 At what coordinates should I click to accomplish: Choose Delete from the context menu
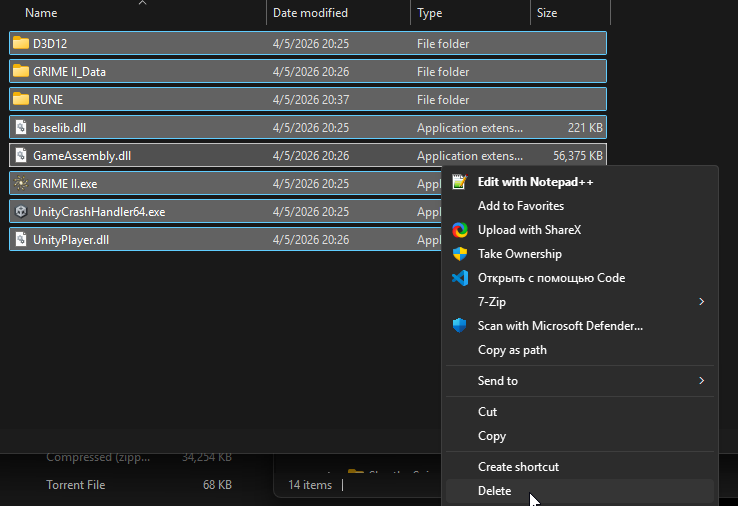(494, 491)
